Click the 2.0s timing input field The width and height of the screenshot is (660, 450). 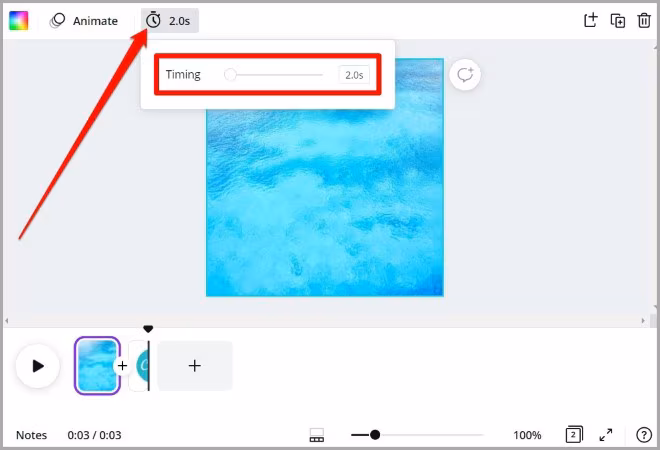(354, 75)
